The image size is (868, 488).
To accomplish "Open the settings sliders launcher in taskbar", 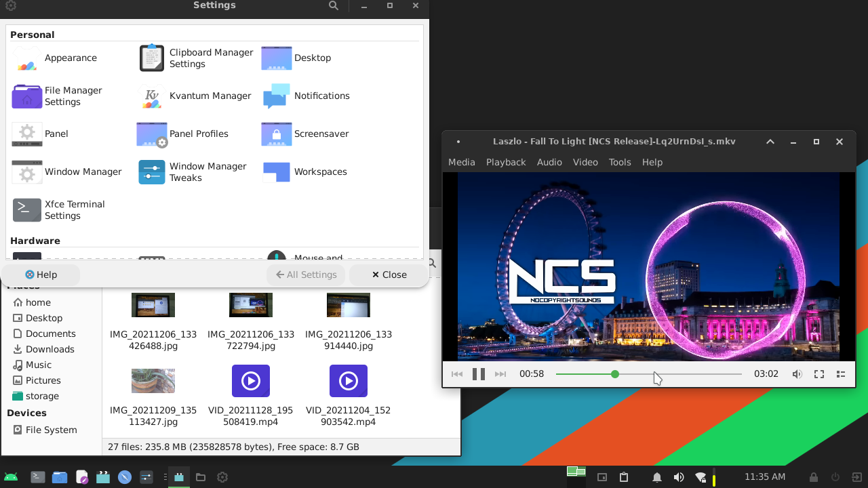I will (146, 477).
